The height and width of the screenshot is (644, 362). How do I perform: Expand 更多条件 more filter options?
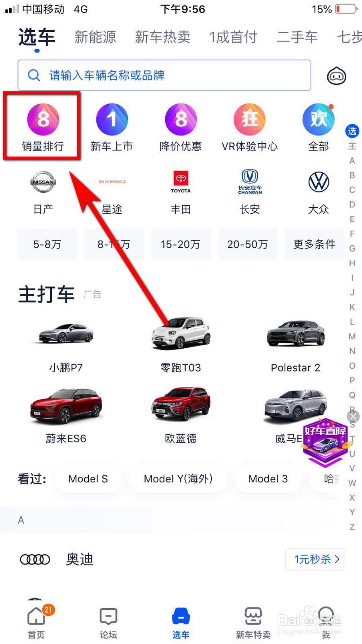[x=314, y=244]
